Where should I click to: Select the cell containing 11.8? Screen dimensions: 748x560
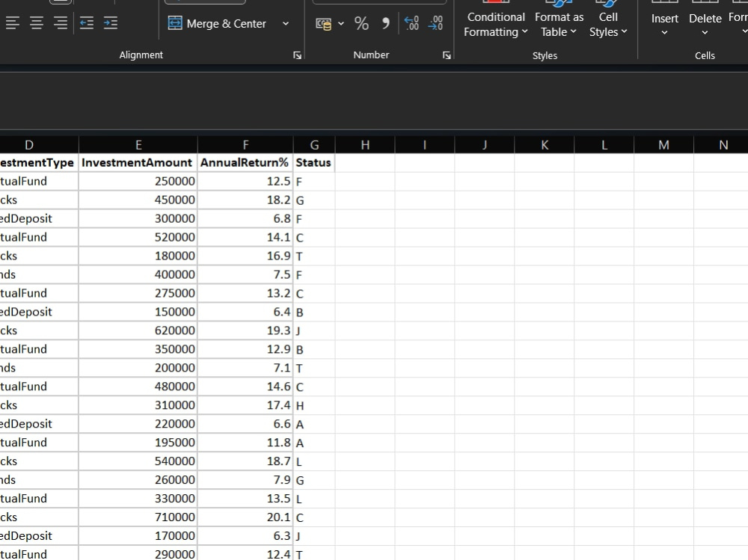tap(245, 443)
